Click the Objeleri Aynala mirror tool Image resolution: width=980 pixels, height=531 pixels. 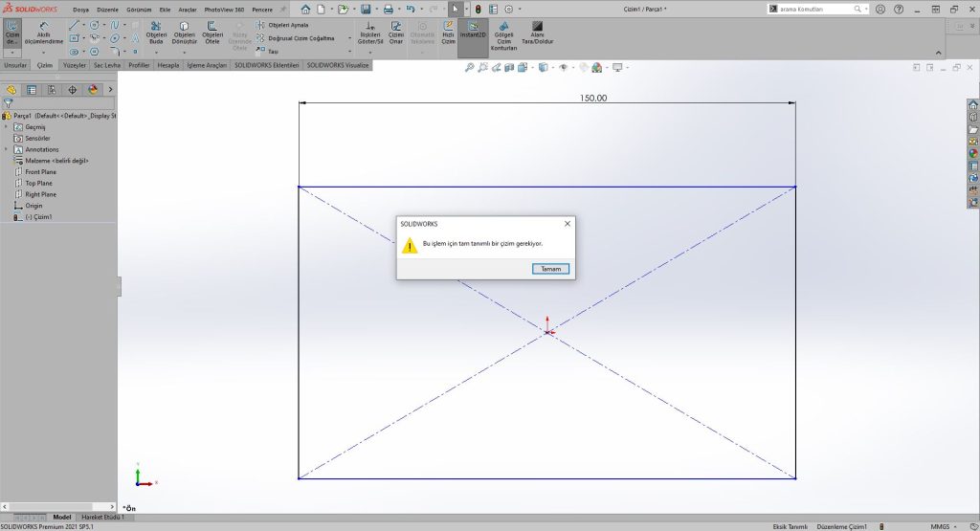coord(287,25)
